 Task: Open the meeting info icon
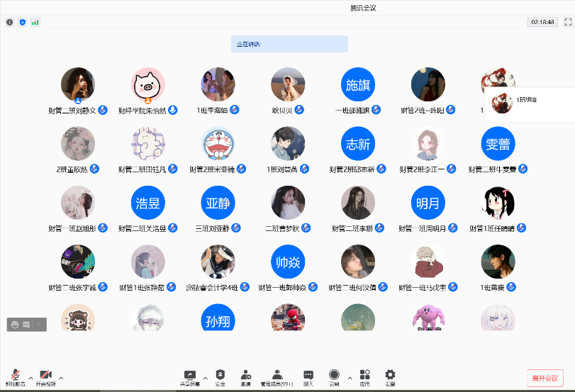point(9,22)
